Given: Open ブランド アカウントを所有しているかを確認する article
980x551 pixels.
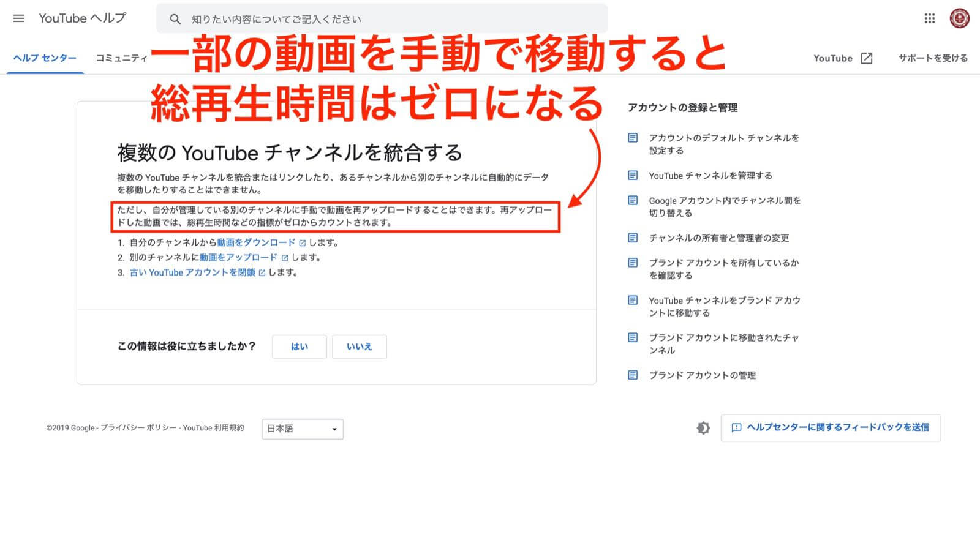Looking at the screenshot, I should click(x=724, y=269).
